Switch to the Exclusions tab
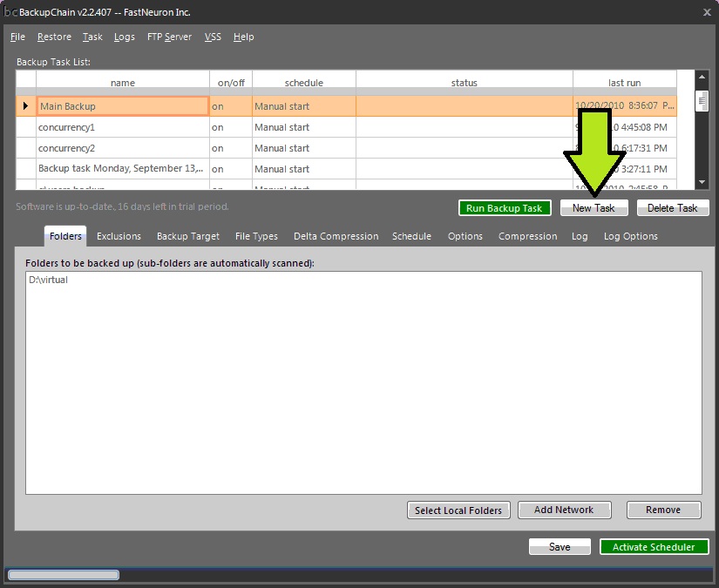The height and width of the screenshot is (588, 719). [119, 236]
